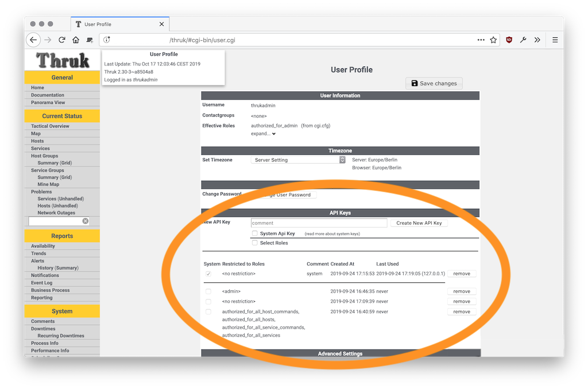Click the browser address bar URL

(x=203, y=40)
